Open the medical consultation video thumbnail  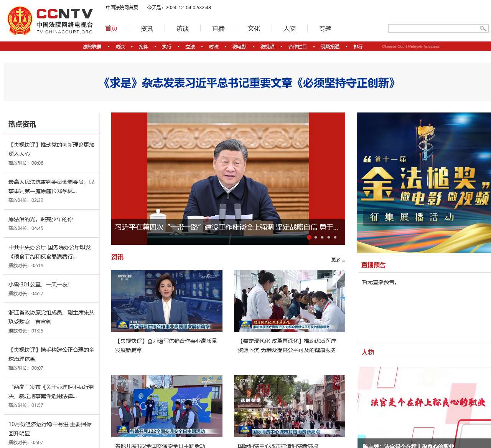coord(290,301)
